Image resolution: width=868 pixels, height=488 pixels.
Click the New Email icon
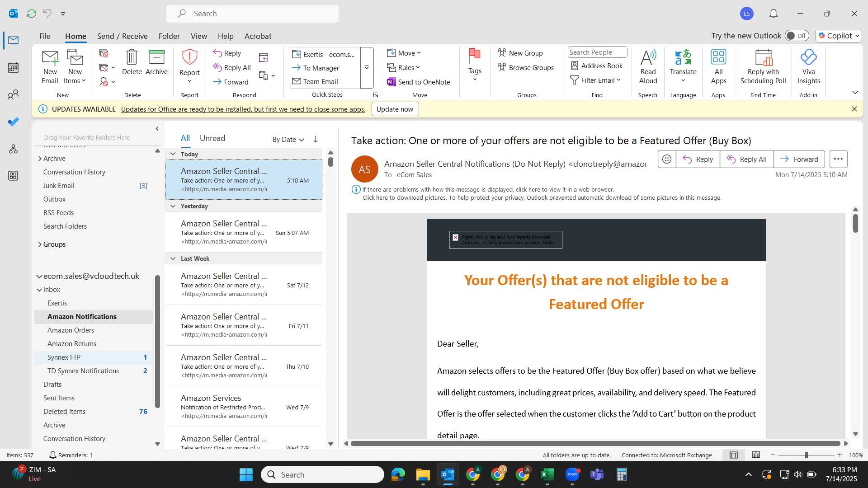coord(50,67)
